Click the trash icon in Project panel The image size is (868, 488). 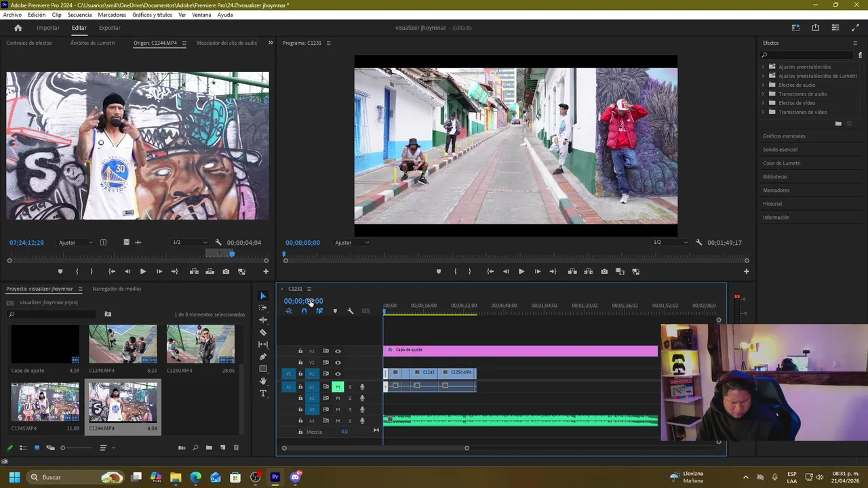(236, 448)
